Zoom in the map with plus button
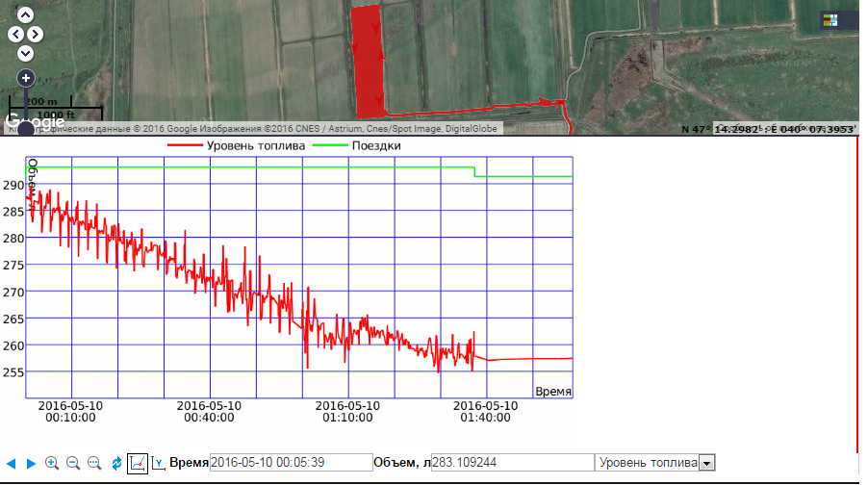The height and width of the screenshot is (485, 868). tap(26, 78)
